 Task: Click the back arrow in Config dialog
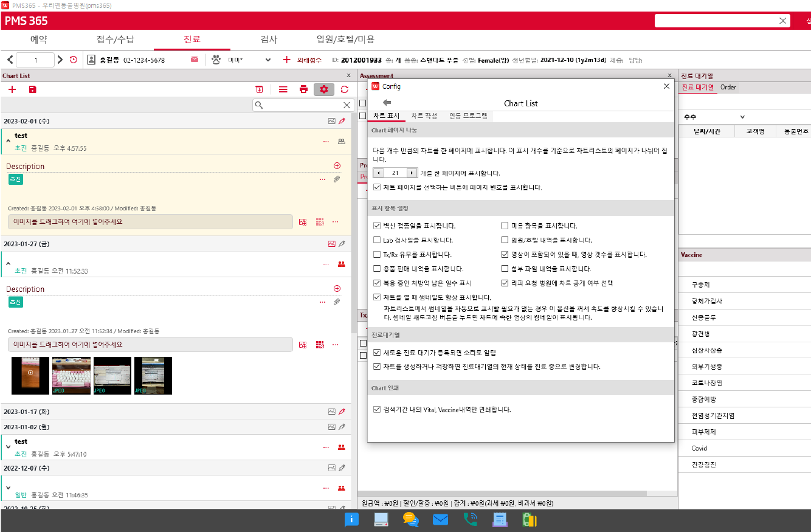click(387, 103)
